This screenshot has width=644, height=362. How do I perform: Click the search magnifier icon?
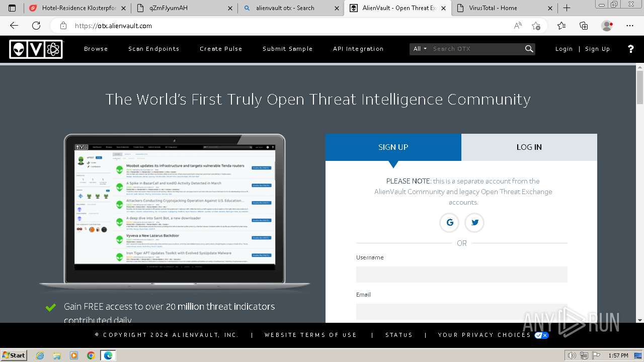(529, 49)
